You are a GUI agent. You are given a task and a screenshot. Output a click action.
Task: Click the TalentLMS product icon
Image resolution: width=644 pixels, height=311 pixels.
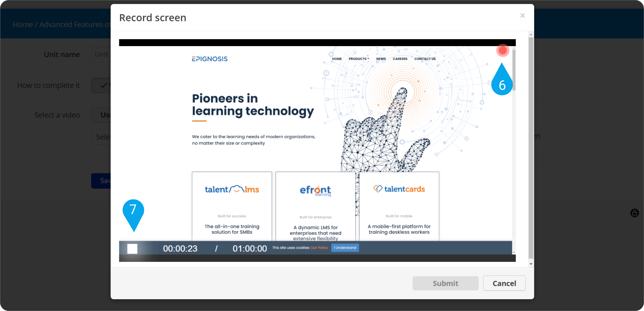232,189
